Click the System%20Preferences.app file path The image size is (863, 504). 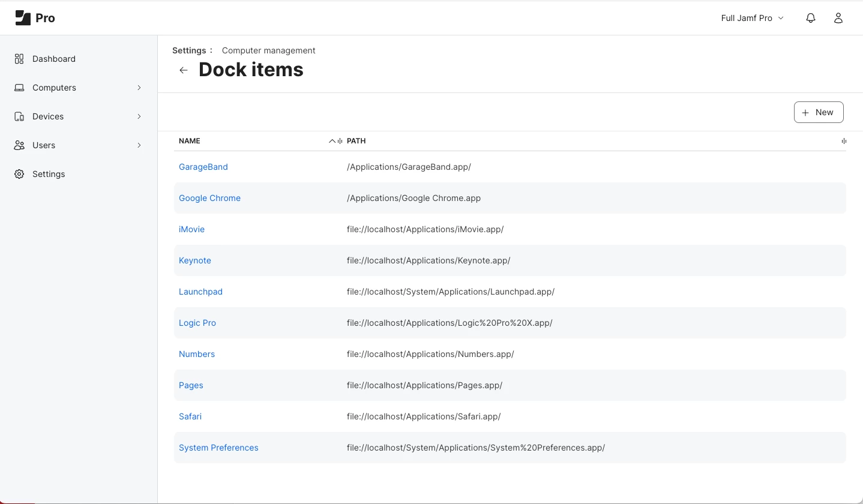tap(476, 448)
